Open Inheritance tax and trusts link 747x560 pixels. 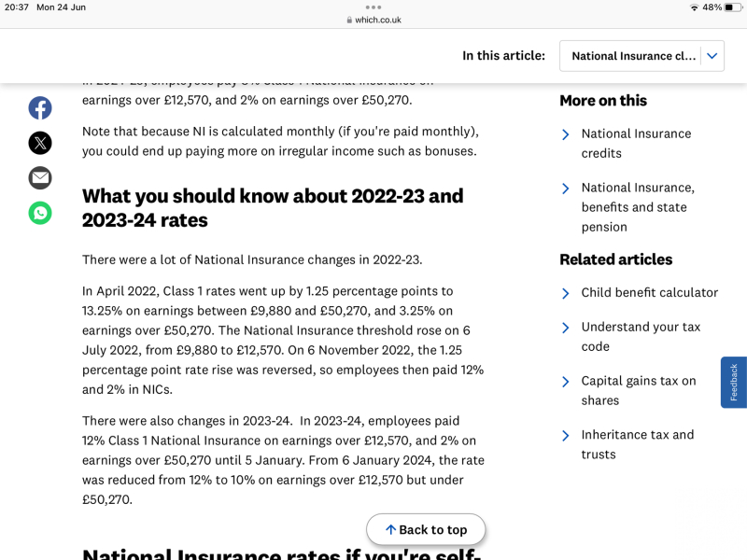tap(638, 444)
